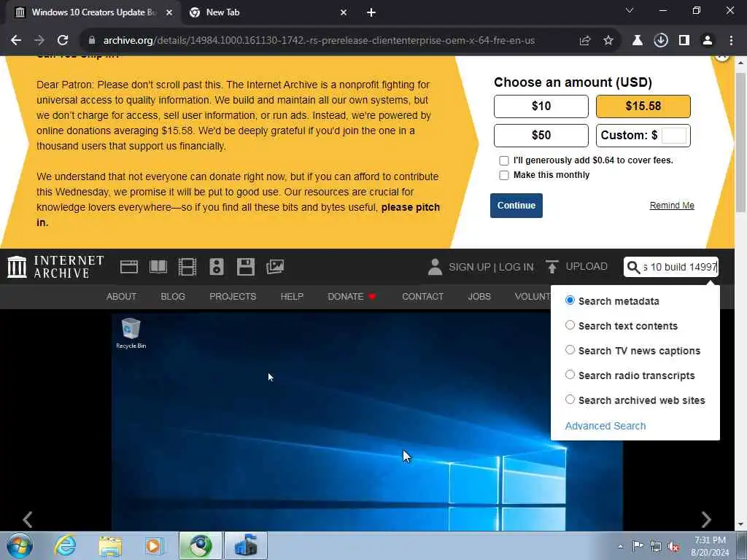
Task: Click Advanced Search link
Action: (605, 426)
